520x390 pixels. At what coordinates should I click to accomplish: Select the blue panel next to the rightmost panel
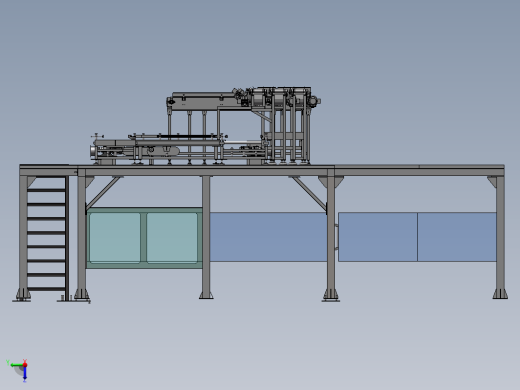(x=378, y=237)
